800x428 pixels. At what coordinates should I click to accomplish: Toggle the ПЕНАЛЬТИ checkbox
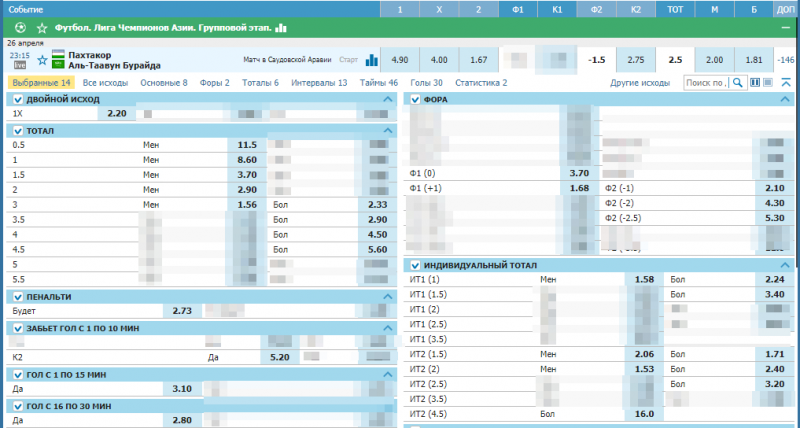(x=17, y=297)
